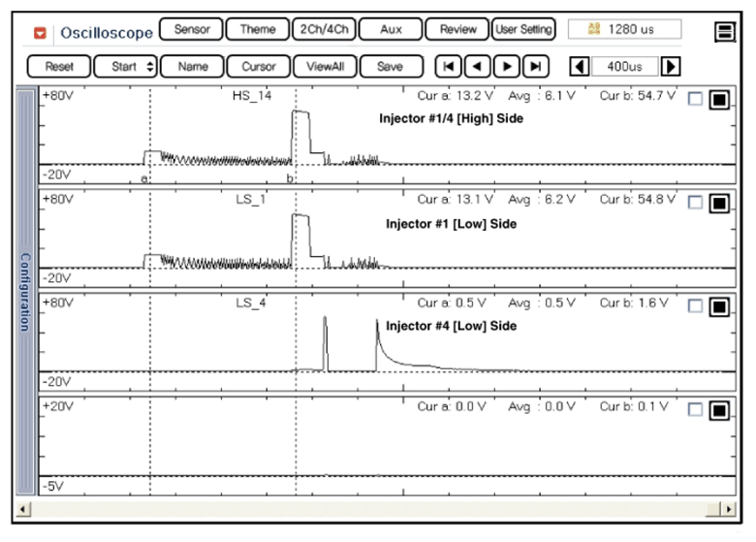Screen dimensions: 756x542
Task: Jump to first frame with skip-back icon
Action: 448,67
